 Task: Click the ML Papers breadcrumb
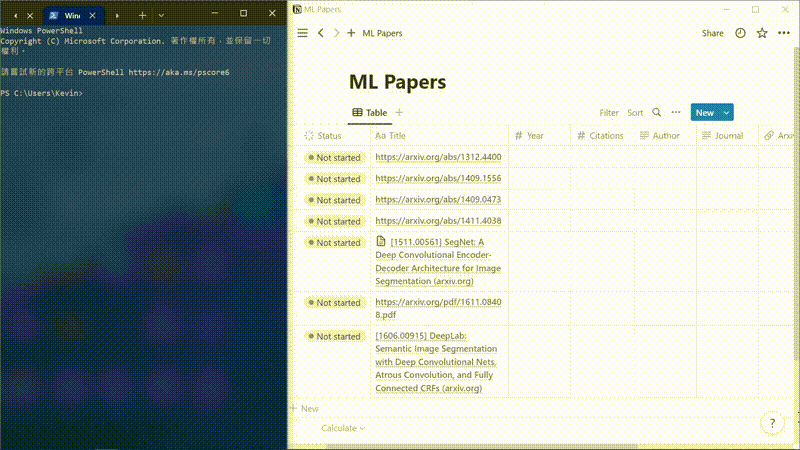click(x=382, y=33)
